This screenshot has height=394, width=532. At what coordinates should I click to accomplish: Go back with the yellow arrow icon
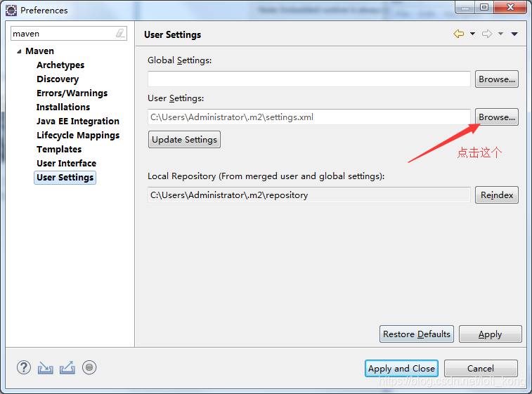click(x=459, y=34)
